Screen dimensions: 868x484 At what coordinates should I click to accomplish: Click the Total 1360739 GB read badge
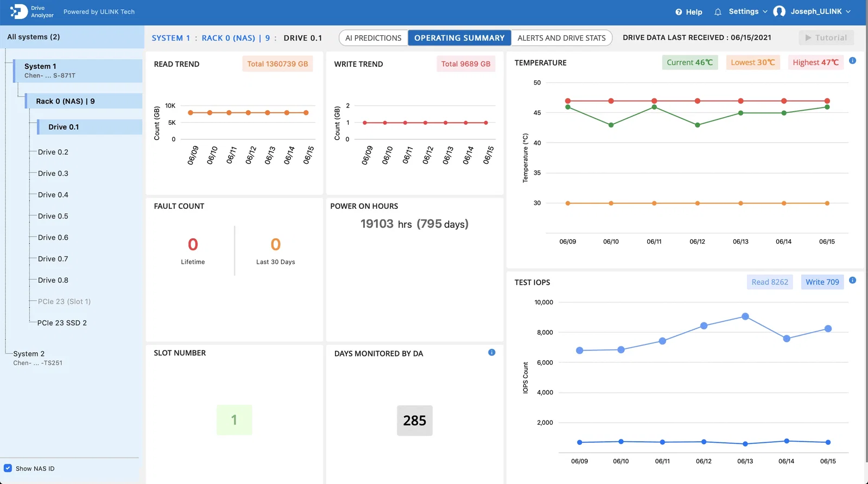[277, 64]
